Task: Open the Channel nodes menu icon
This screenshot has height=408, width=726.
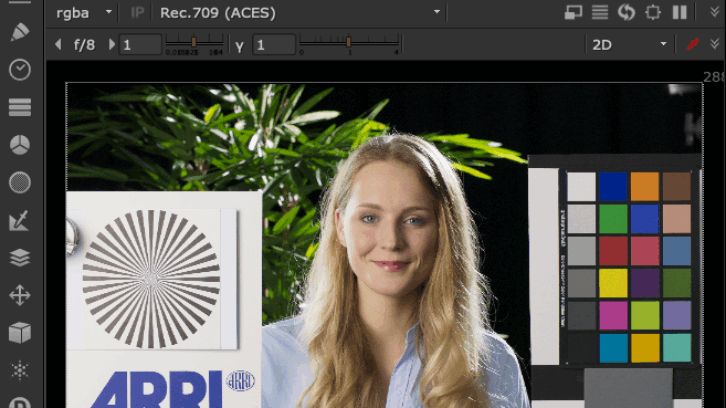Action: coord(19,107)
